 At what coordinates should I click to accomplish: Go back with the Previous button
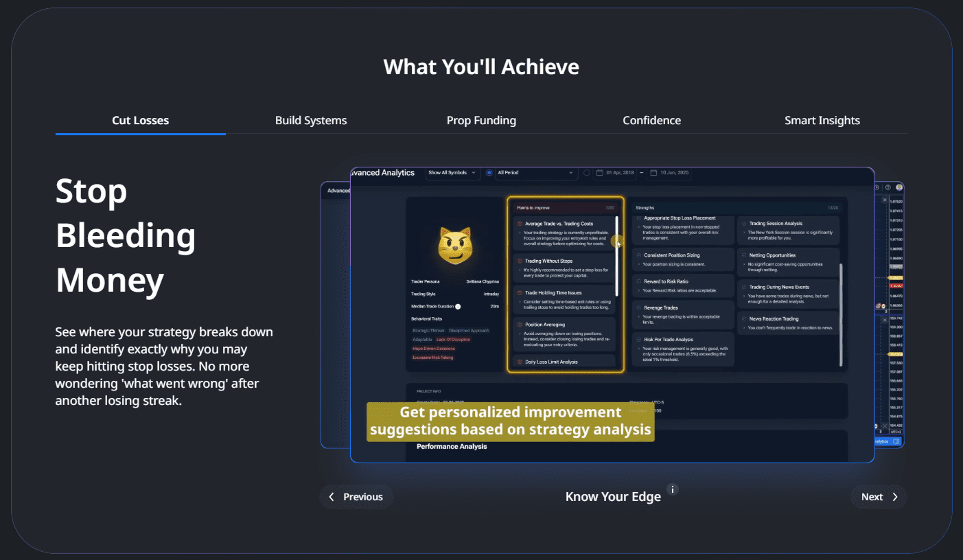coord(356,497)
